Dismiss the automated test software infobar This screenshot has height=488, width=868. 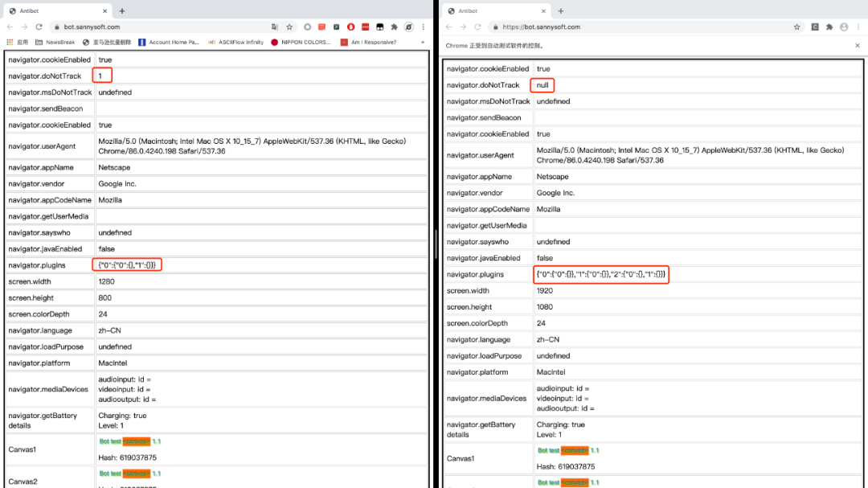point(858,45)
